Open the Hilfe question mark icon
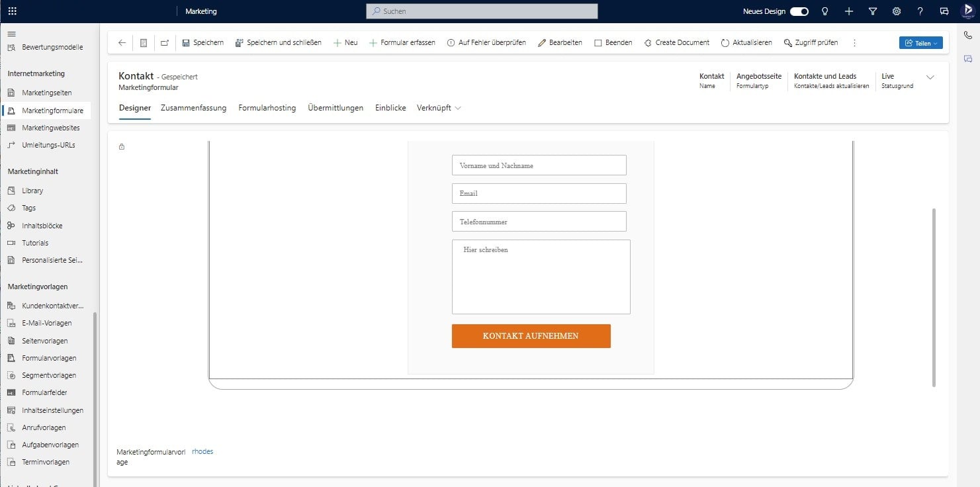980x487 pixels. [x=920, y=11]
